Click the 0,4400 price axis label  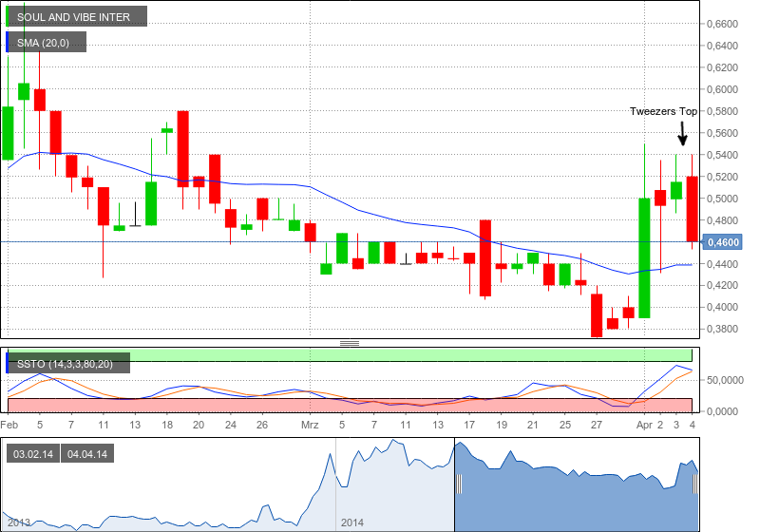[x=722, y=264]
